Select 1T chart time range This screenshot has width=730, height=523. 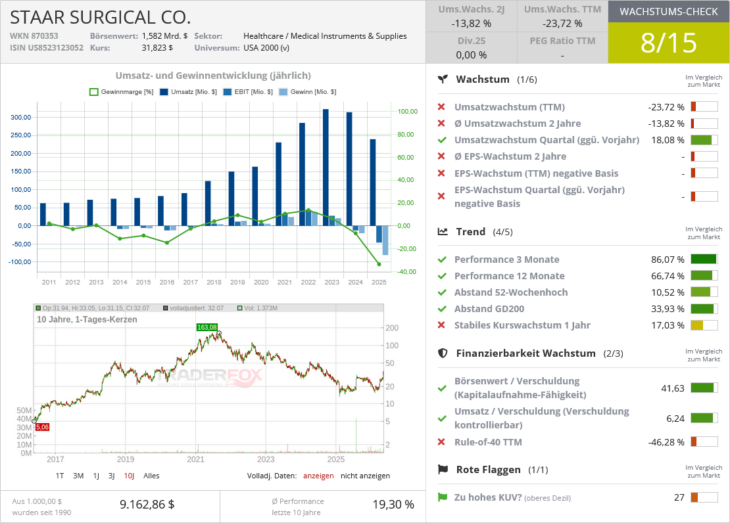60,475
